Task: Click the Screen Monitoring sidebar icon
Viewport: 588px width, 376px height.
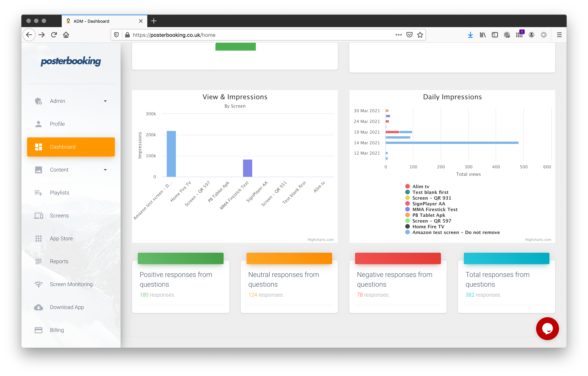Action: point(38,284)
